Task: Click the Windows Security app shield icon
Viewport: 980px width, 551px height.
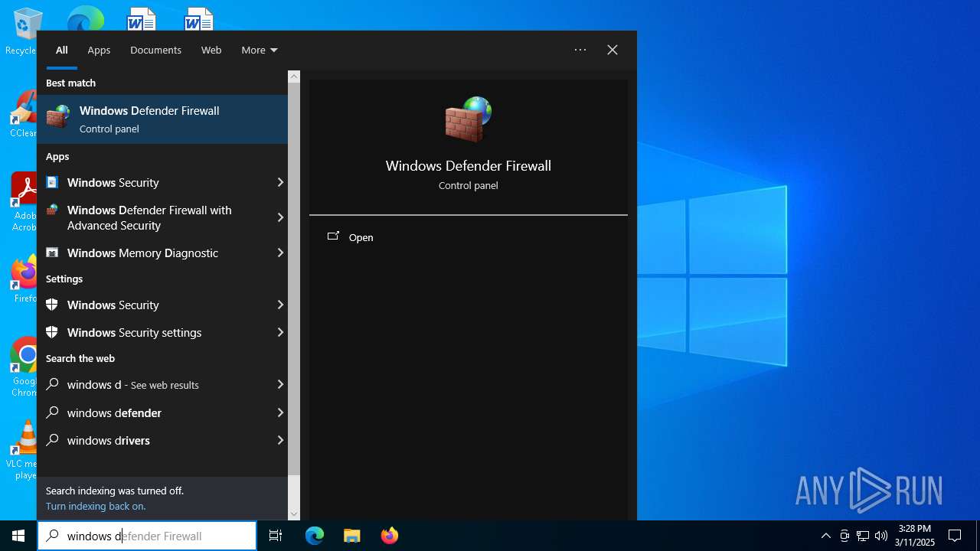Action: point(52,182)
